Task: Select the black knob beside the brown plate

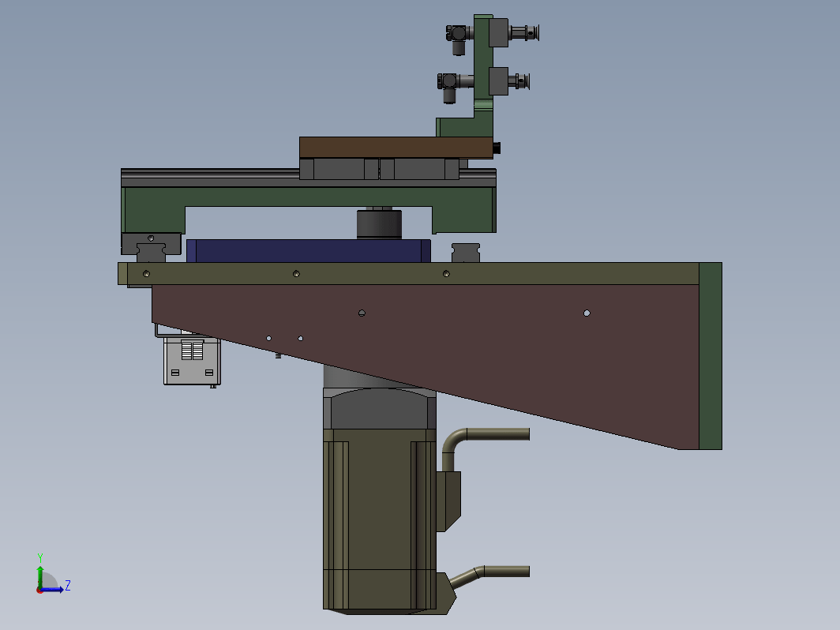Action: 497,148
